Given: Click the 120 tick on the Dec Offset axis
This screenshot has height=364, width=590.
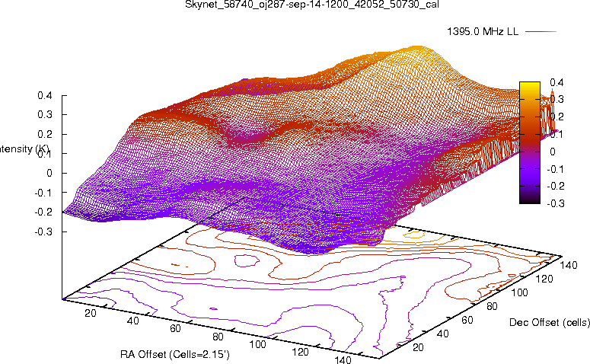Looking at the screenshot, I should [544, 279].
